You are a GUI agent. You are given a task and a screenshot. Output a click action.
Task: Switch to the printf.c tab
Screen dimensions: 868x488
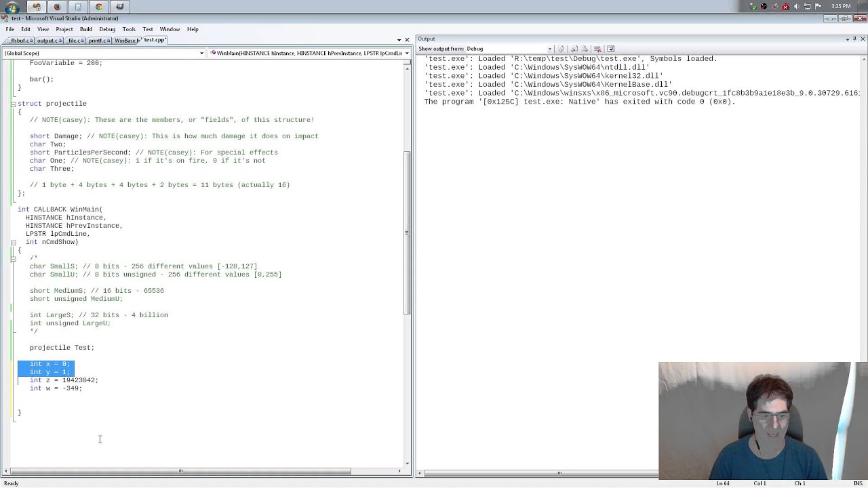(x=98, y=41)
